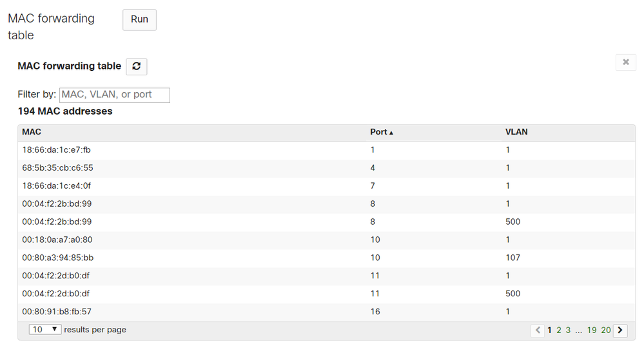Select MAC 00:80:a3:94:85:bb on VLAN 107
This screenshot has height=351, width=644.
(327, 258)
